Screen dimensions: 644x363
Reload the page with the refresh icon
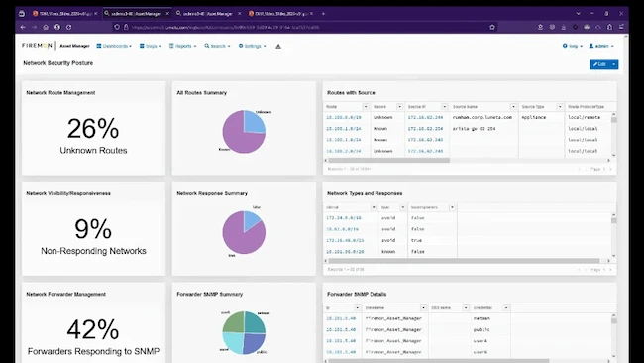(x=68, y=27)
